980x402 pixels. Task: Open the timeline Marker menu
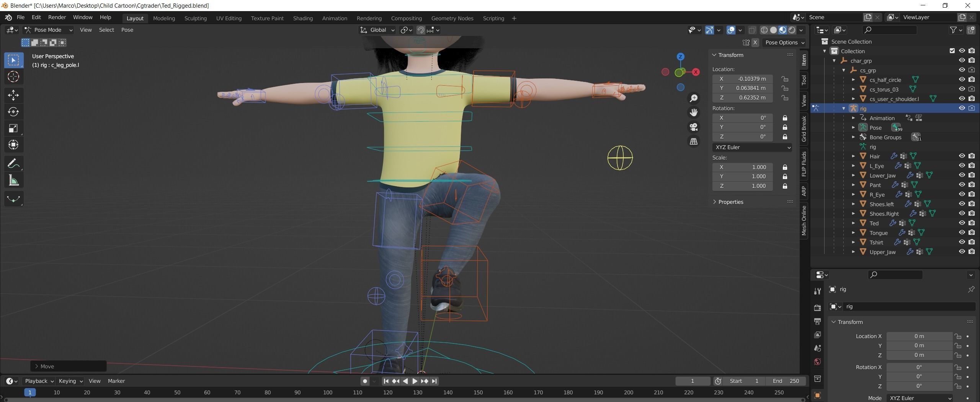coord(116,381)
